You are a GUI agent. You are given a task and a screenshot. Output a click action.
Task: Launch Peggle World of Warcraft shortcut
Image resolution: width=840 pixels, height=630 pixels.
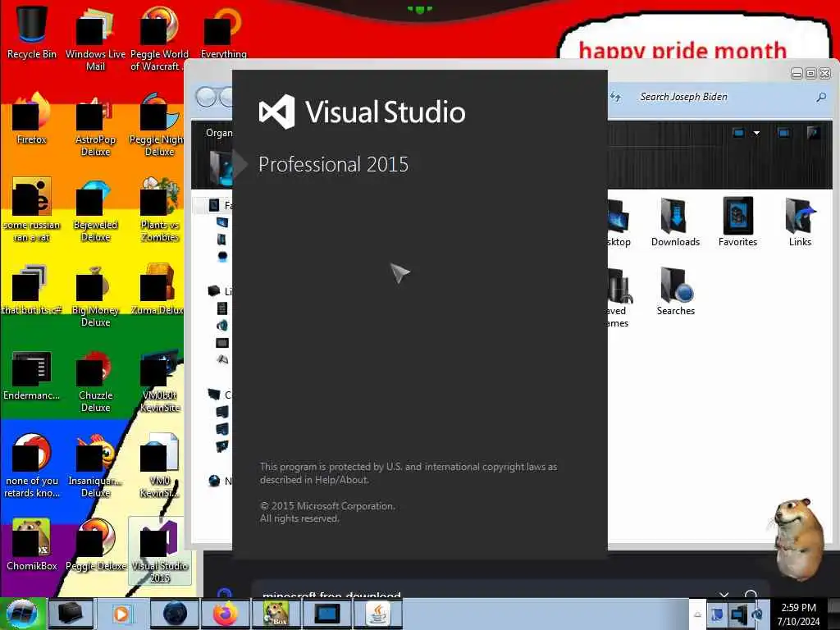pyautogui.click(x=159, y=39)
